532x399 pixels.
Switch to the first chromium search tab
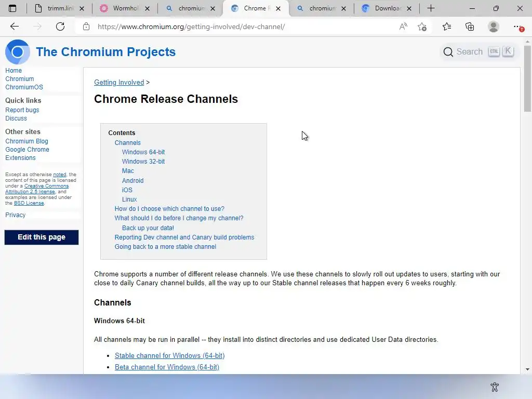(191, 8)
